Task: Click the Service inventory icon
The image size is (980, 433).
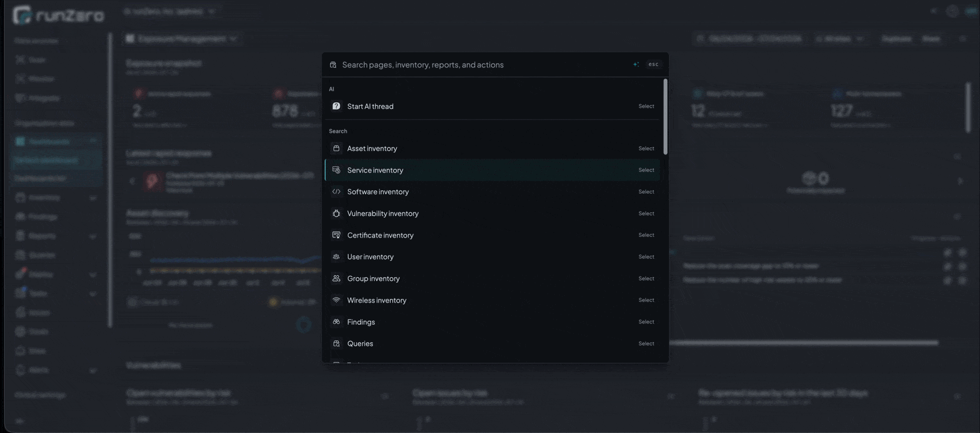Action: point(336,170)
